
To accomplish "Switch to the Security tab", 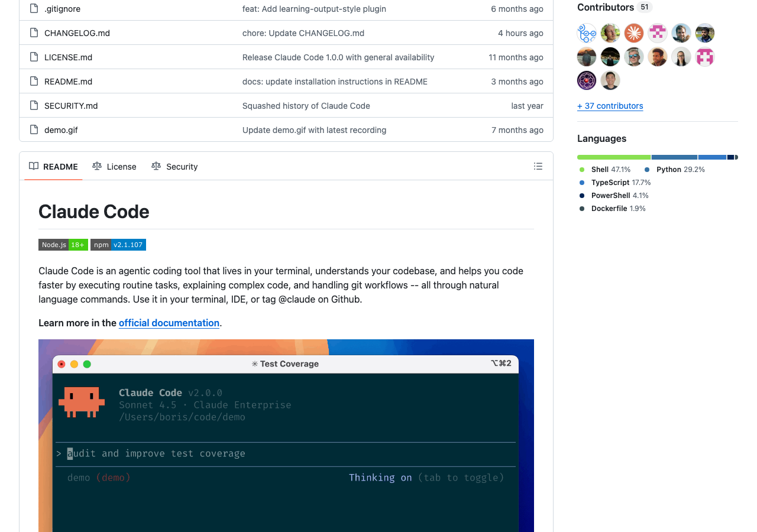I will (174, 167).
